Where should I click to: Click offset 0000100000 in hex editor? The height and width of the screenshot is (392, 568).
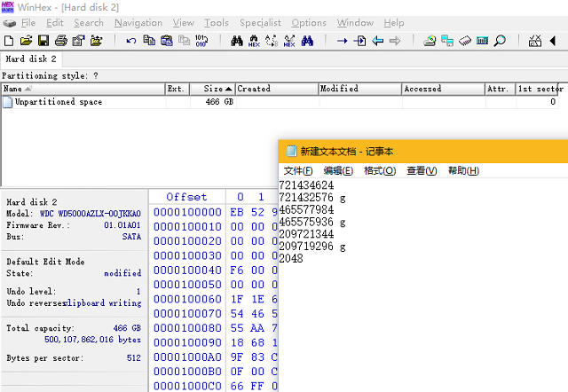187,212
